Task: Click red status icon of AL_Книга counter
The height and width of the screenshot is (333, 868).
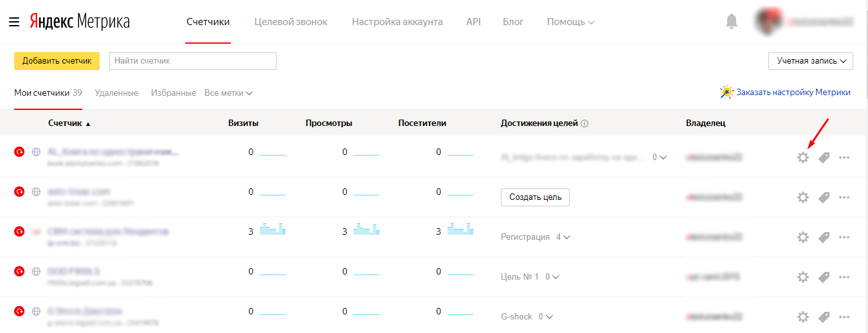Action: [19, 152]
